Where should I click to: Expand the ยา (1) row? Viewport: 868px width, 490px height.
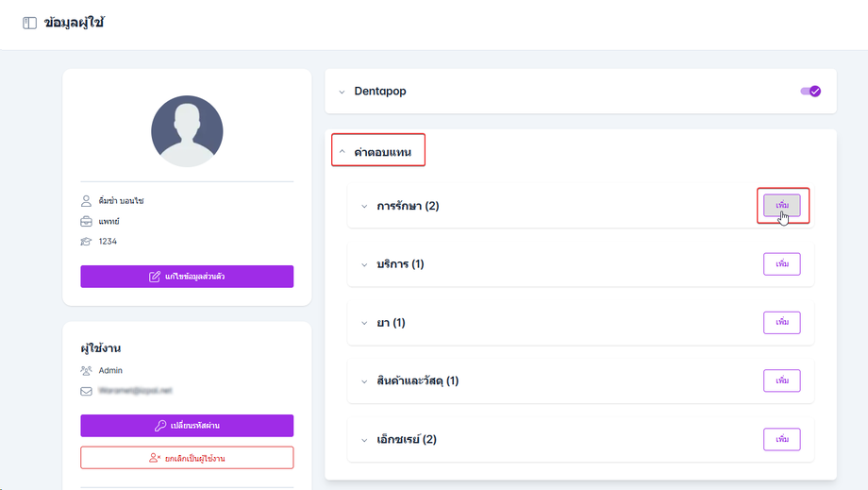click(x=365, y=323)
